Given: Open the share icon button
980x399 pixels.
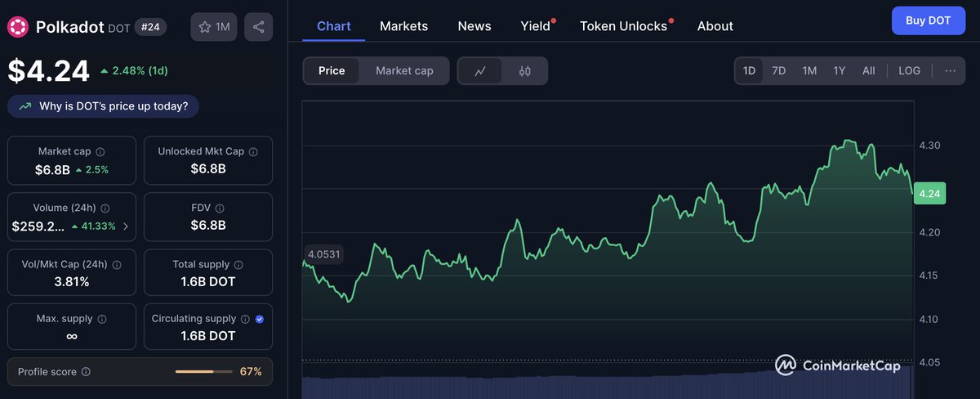Looking at the screenshot, I should coord(258,27).
